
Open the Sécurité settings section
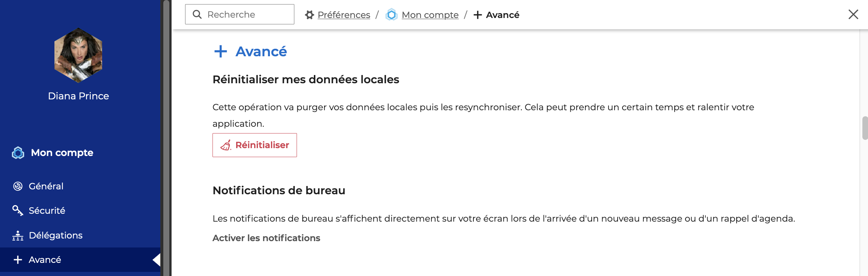tap(47, 211)
